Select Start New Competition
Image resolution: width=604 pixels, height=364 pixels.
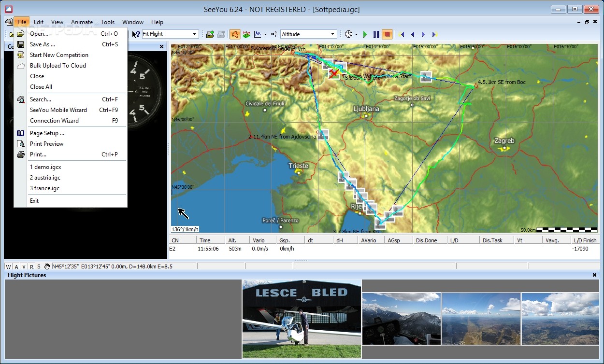tap(71, 55)
